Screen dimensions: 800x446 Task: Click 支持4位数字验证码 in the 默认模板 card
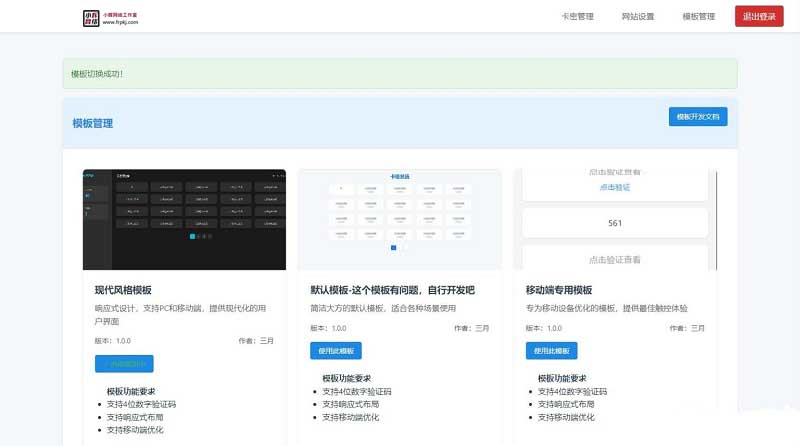(357, 391)
